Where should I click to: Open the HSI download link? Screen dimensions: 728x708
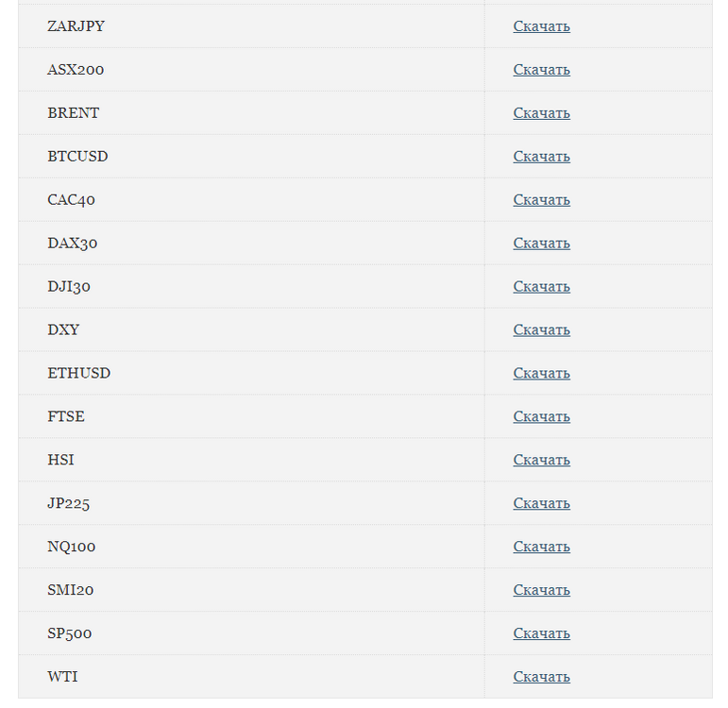pyautogui.click(x=541, y=460)
